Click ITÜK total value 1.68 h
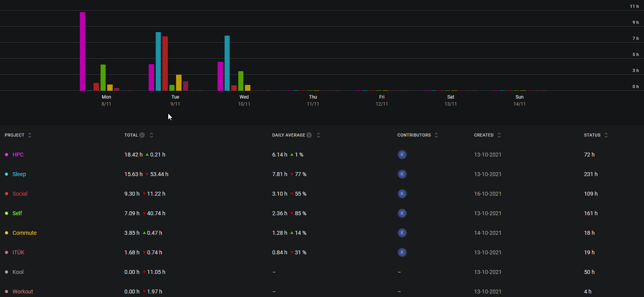The image size is (644, 297). [x=132, y=252]
